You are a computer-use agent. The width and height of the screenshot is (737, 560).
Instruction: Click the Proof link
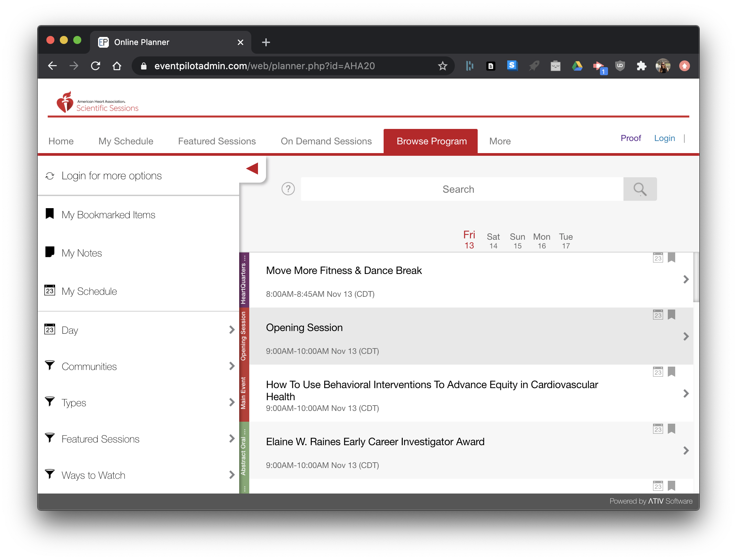pos(631,138)
